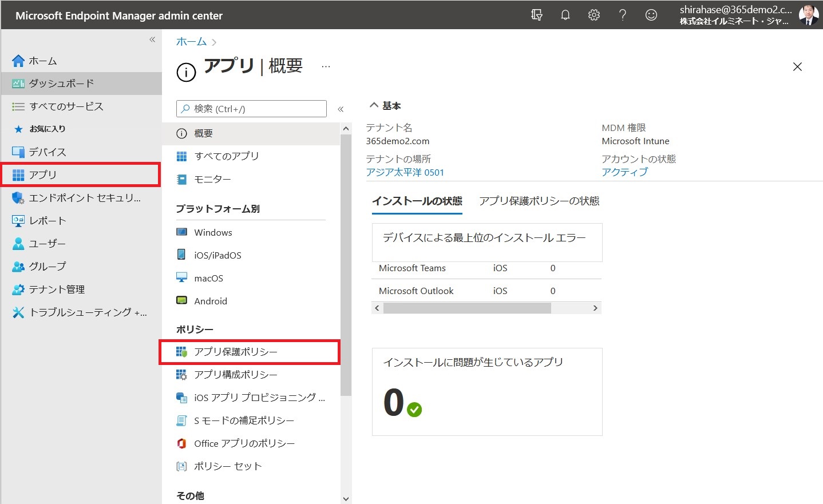Viewport: 823px width, 504px height.
Task: Select 概要 in the Apps menu
Action: [x=251, y=133]
